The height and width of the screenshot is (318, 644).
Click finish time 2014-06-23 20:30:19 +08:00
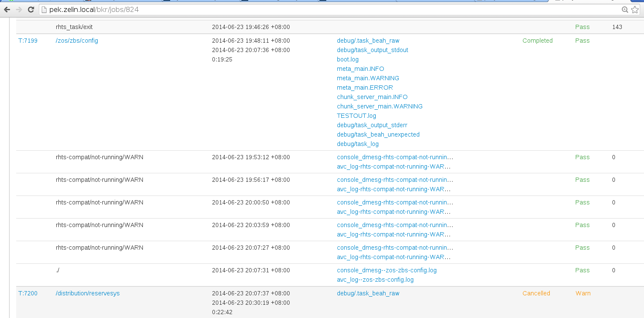click(251, 303)
